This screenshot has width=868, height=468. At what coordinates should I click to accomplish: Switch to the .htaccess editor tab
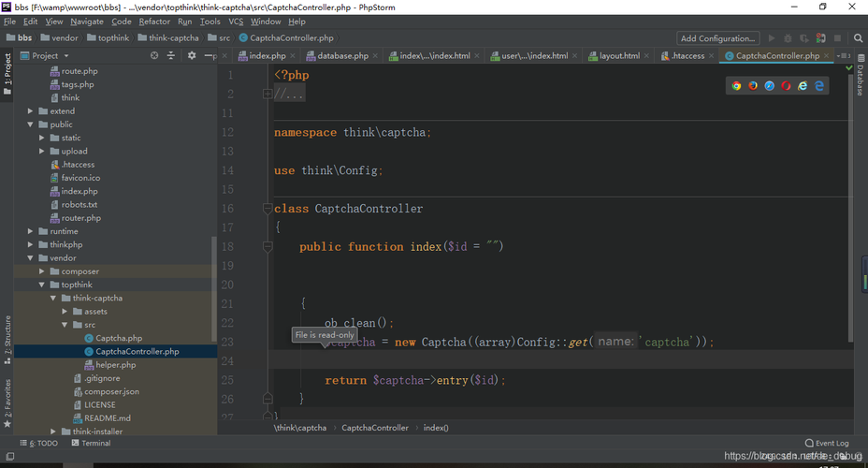(687, 56)
